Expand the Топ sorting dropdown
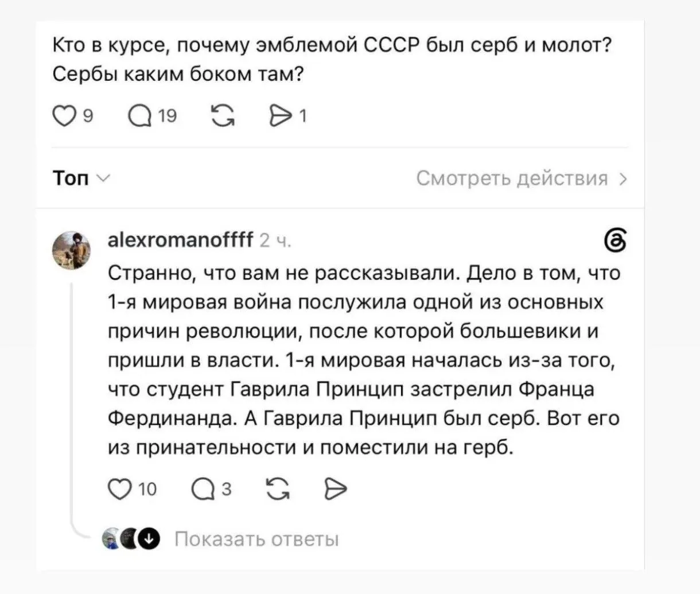The width and height of the screenshot is (700, 594). pos(80,178)
